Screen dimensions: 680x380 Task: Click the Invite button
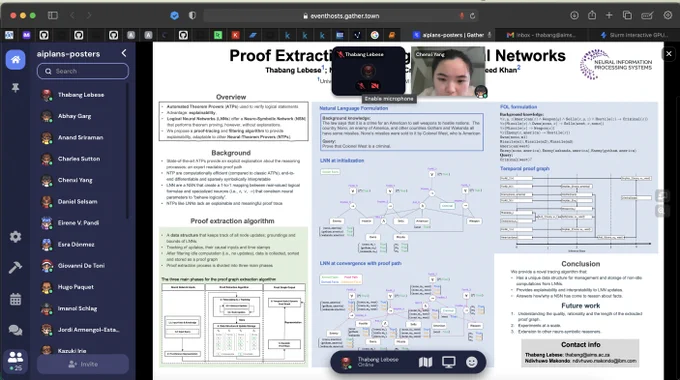coord(83,364)
